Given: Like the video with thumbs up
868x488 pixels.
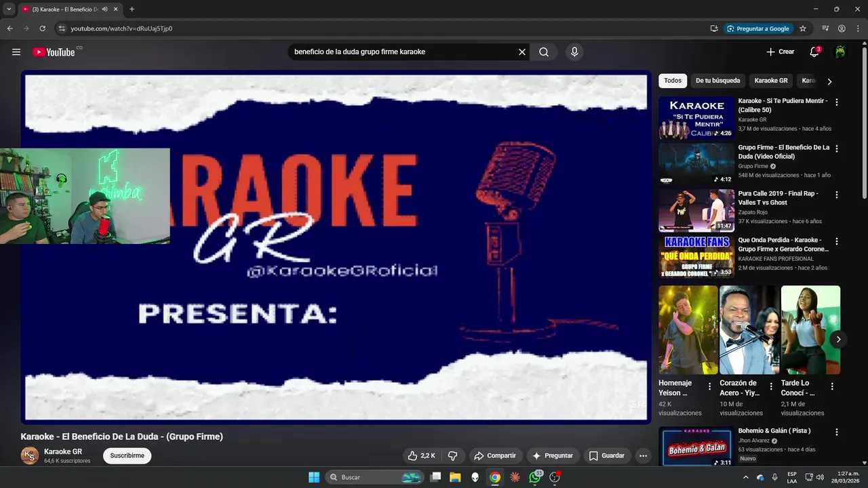Looking at the screenshot, I should point(421,455).
